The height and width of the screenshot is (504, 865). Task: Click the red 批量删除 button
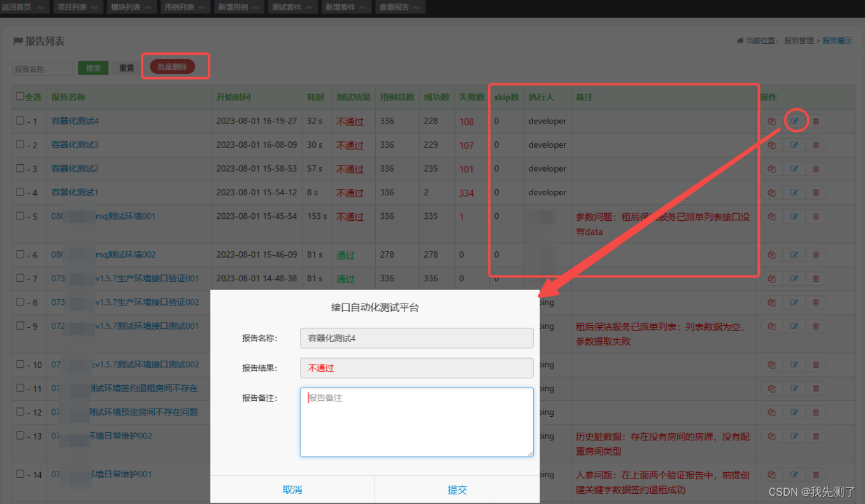[172, 66]
